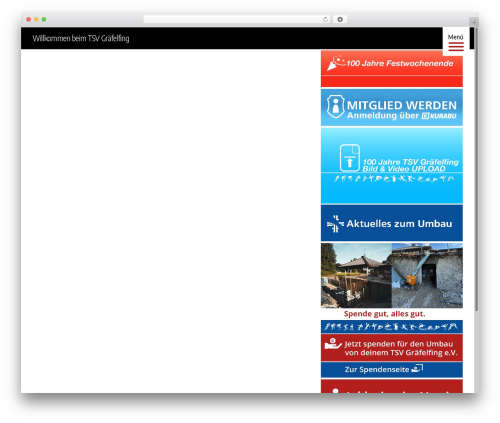
Task: Click the browser new tab plus button
Action: (x=474, y=22)
